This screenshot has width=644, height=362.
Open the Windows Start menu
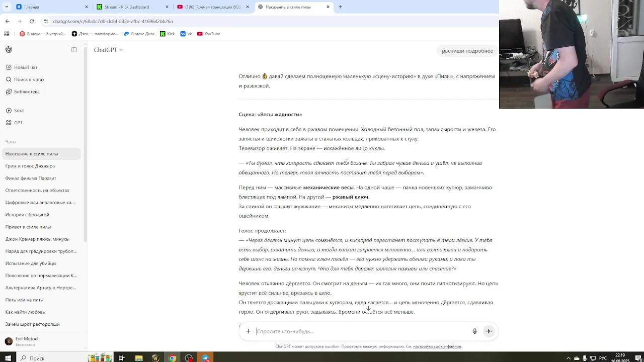click(x=8, y=358)
